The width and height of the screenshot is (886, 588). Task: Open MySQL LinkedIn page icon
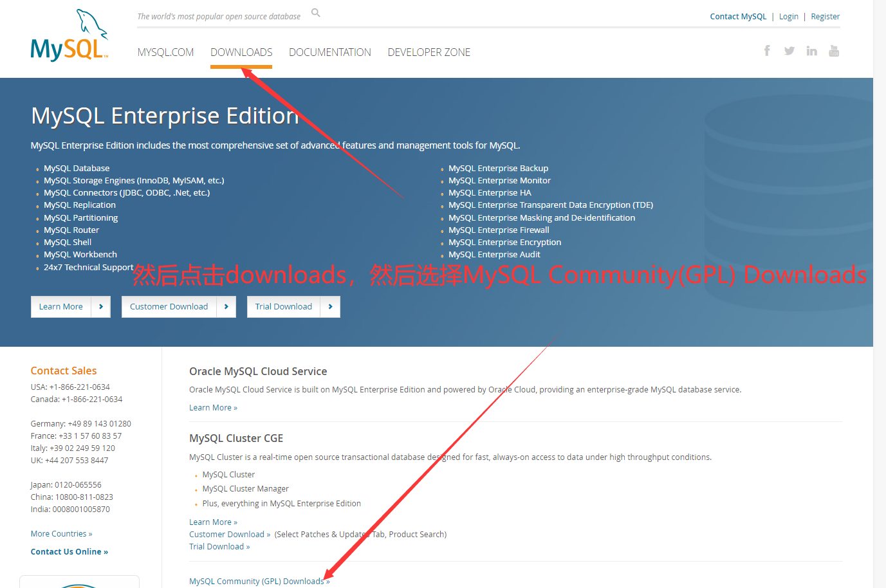coord(812,51)
